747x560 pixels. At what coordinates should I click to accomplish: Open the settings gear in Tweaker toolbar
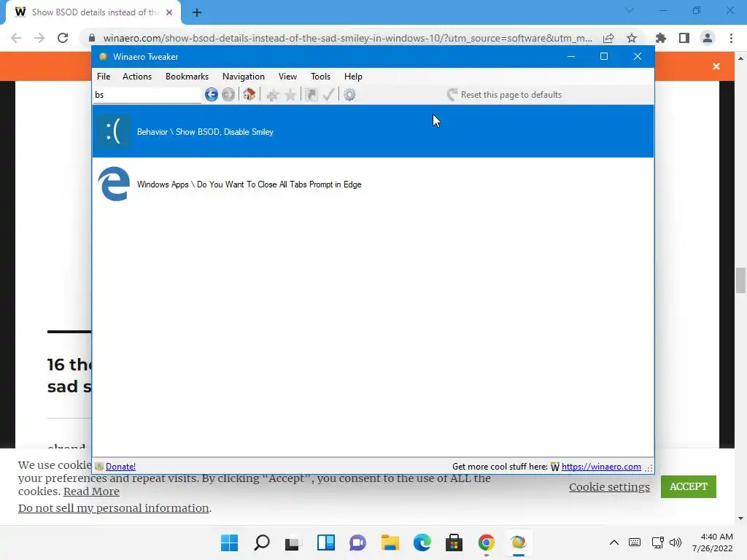tap(349, 95)
